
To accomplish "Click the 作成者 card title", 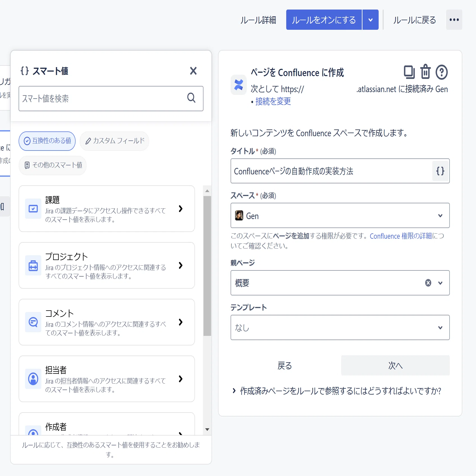I will (x=56, y=427).
